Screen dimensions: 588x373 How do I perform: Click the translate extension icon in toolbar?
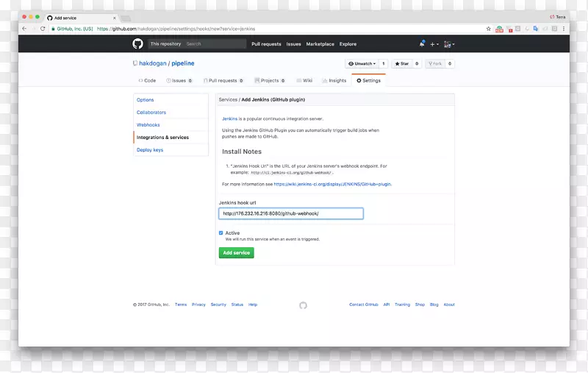coord(536,29)
